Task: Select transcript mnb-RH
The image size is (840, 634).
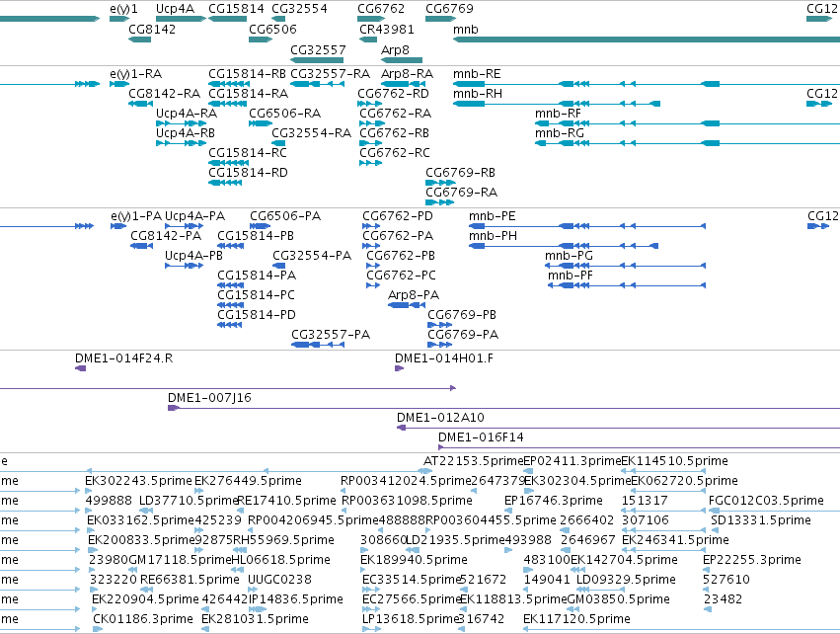Action: click(556, 104)
